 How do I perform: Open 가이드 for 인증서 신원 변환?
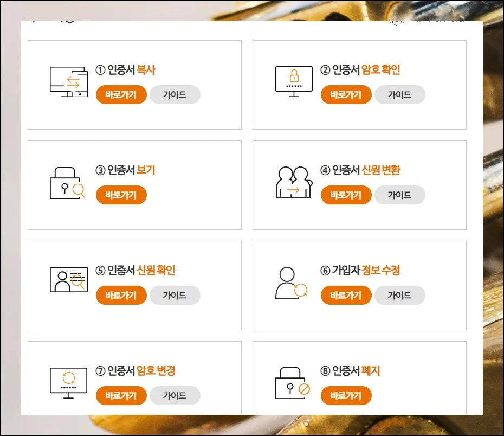399,195
